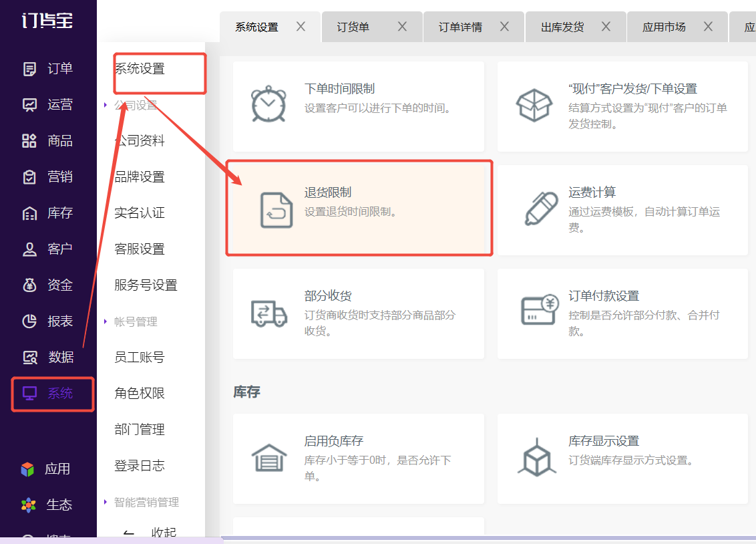Image resolution: width=756 pixels, height=544 pixels.
Task: Close the 系统设置 tab
Action: (x=301, y=27)
